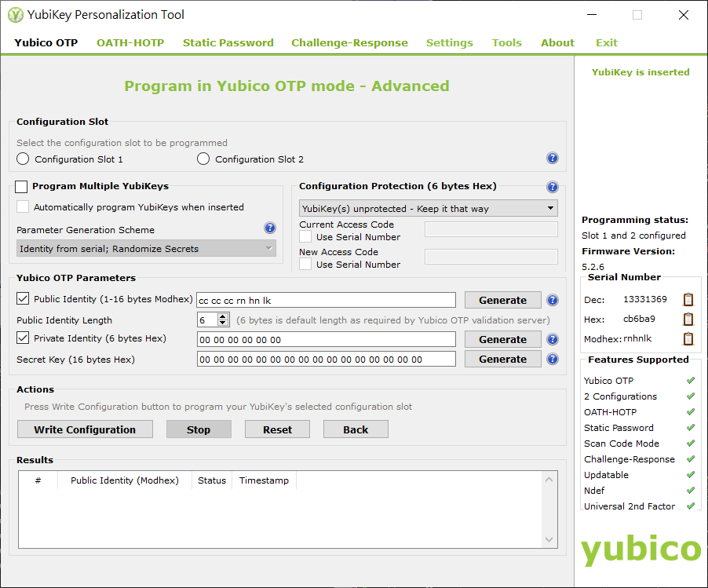The width and height of the screenshot is (708, 588).
Task: Generate a new Public Identity
Action: tap(502, 300)
